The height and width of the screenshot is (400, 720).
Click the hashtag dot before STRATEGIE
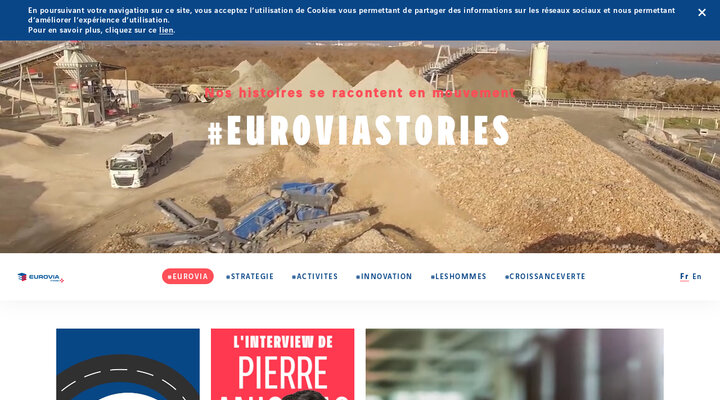click(x=228, y=277)
